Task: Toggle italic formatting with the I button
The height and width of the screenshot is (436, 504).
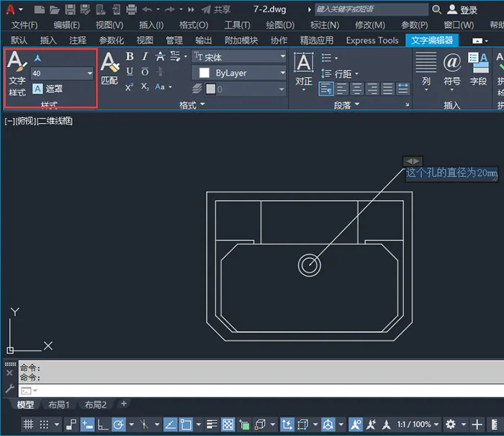Action: (x=145, y=57)
